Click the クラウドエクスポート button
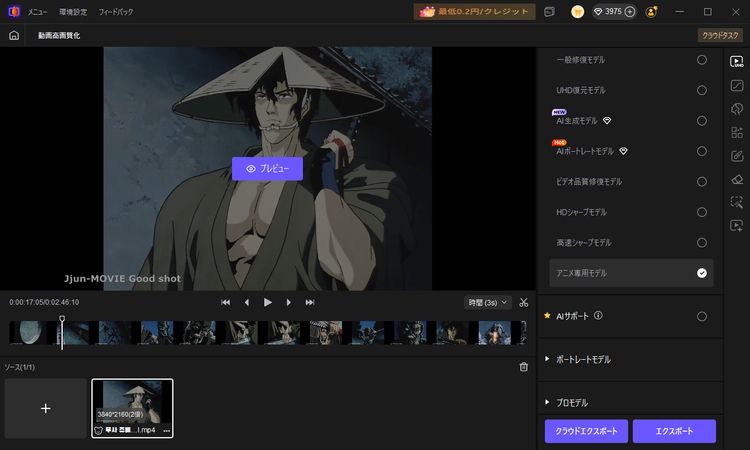The width and height of the screenshot is (750, 450). coord(586,431)
